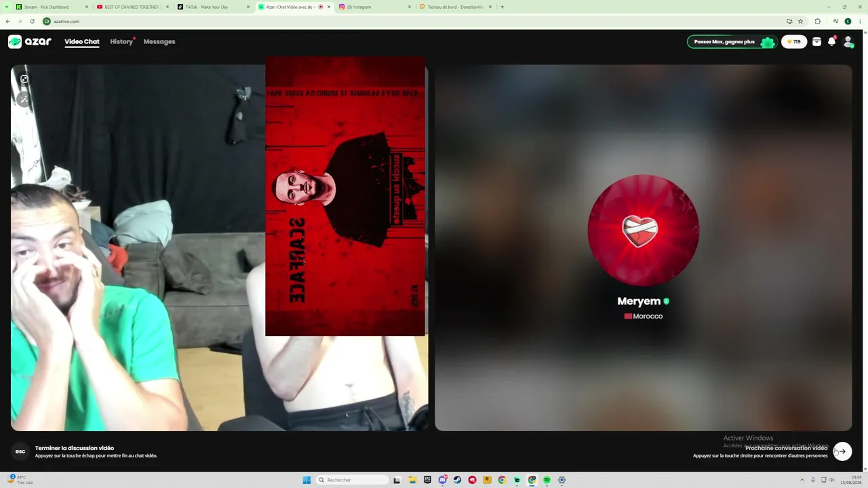Go forward in the browser
Viewport: 868px width, 488px height.
(x=20, y=21)
